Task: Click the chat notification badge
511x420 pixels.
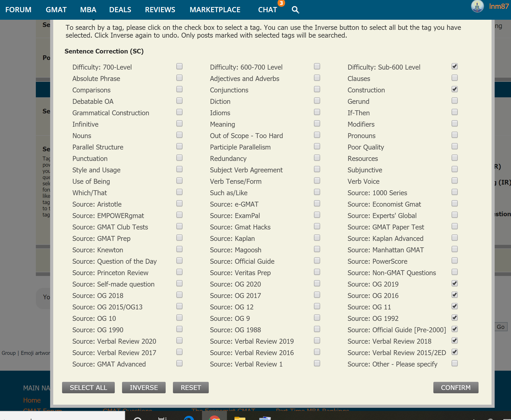Action: [x=281, y=3]
